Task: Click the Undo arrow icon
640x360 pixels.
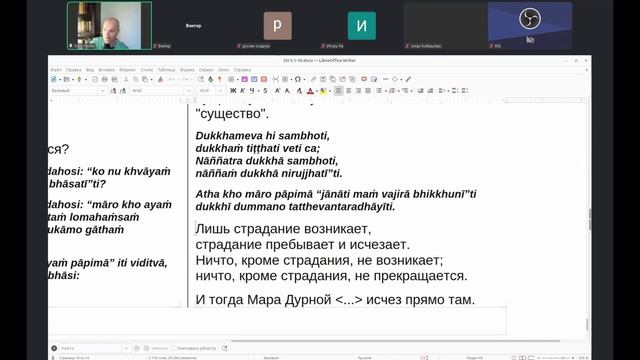Action: click(172, 79)
